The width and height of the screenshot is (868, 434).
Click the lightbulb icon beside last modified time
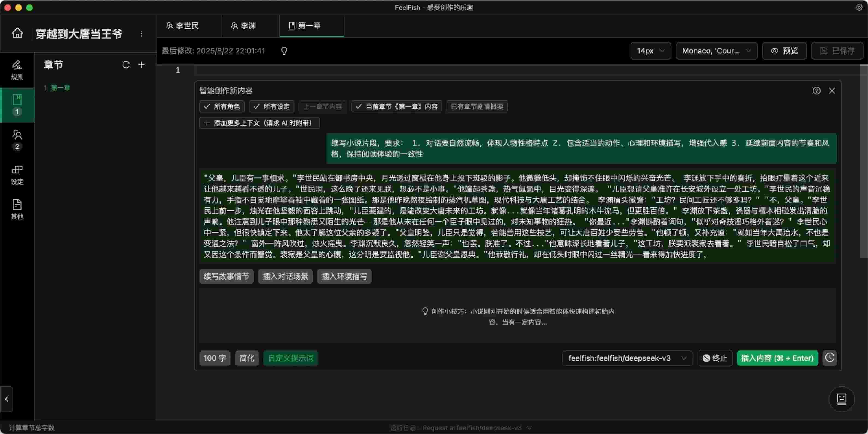coord(284,51)
